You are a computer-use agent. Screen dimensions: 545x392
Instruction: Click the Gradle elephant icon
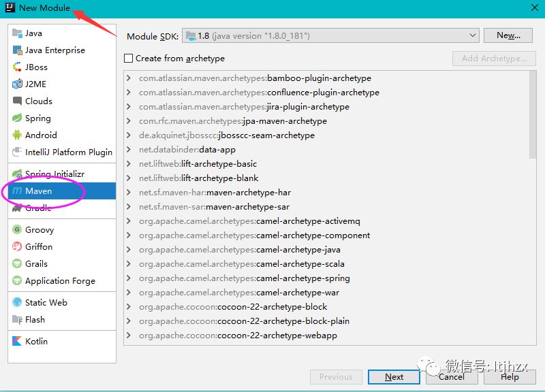click(x=17, y=208)
